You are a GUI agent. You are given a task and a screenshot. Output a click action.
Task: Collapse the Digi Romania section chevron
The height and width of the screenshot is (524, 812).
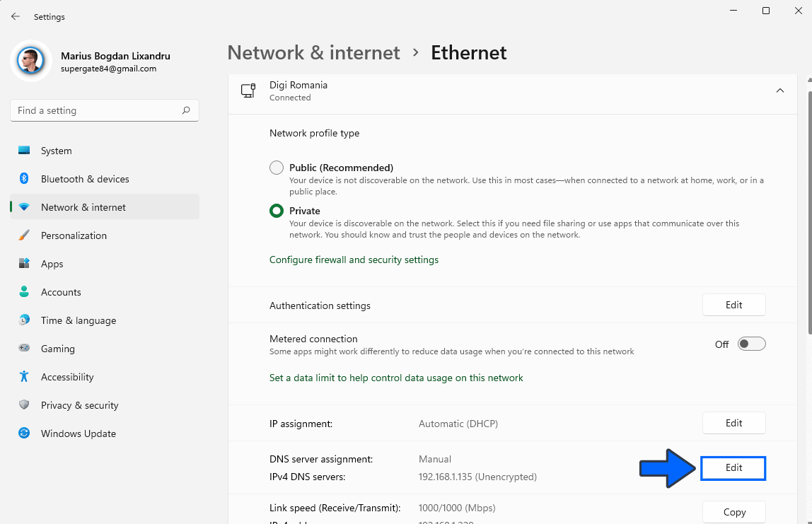(x=780, y=91)
